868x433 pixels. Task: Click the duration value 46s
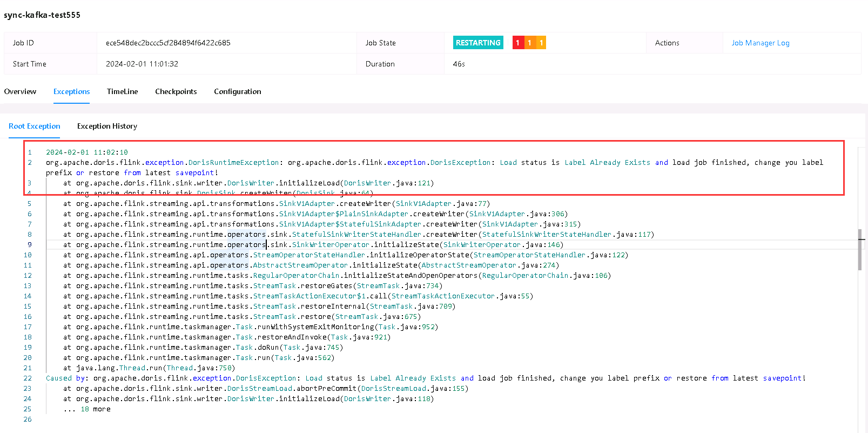pos(459,64)
